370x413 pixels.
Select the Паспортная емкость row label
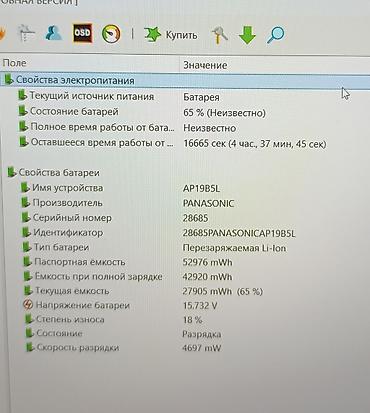80,262
